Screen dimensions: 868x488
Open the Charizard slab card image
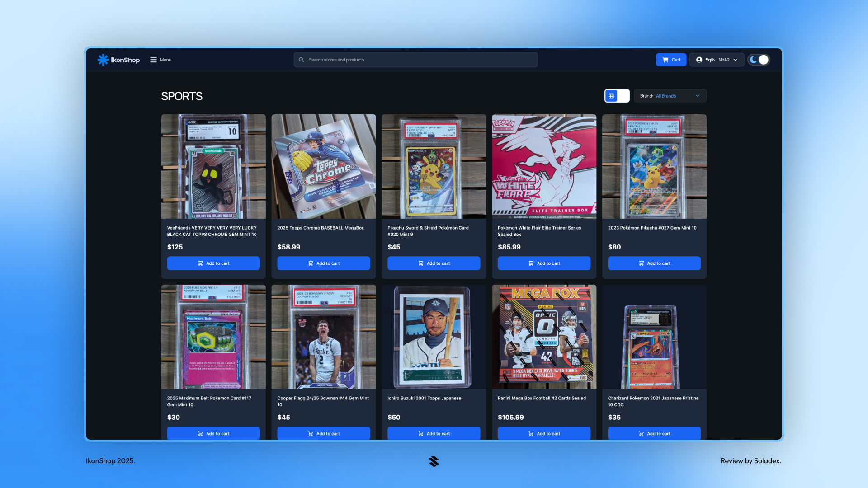click(x=655, y=337)
